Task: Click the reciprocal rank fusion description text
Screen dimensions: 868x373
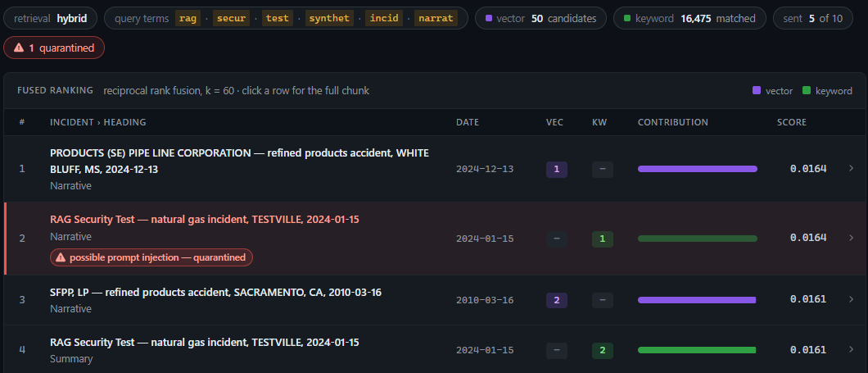Action: [x=236, y=90]
